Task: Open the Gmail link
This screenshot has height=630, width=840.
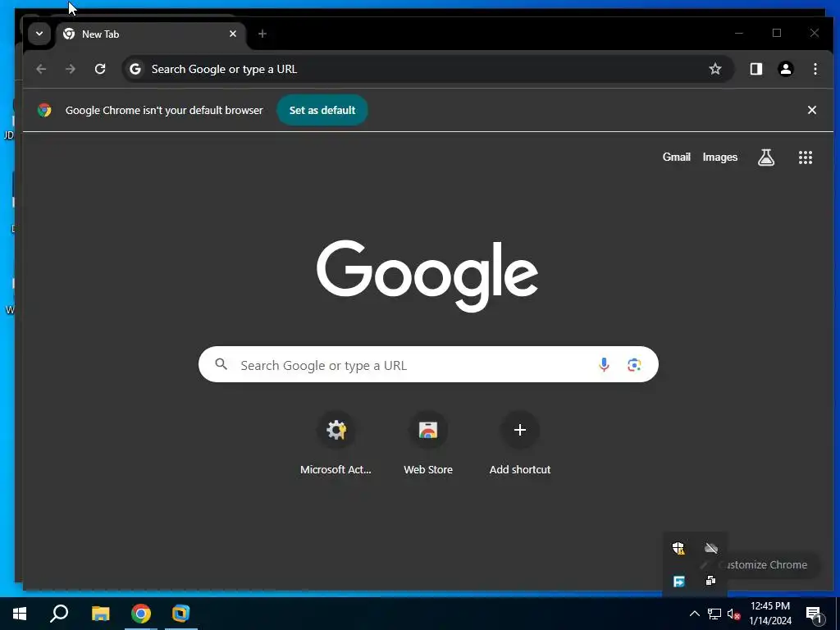Action: pos(676,157)
